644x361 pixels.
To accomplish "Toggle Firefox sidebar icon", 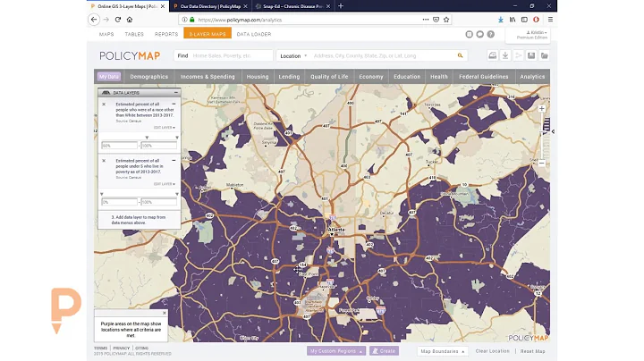I will [524, 20].
